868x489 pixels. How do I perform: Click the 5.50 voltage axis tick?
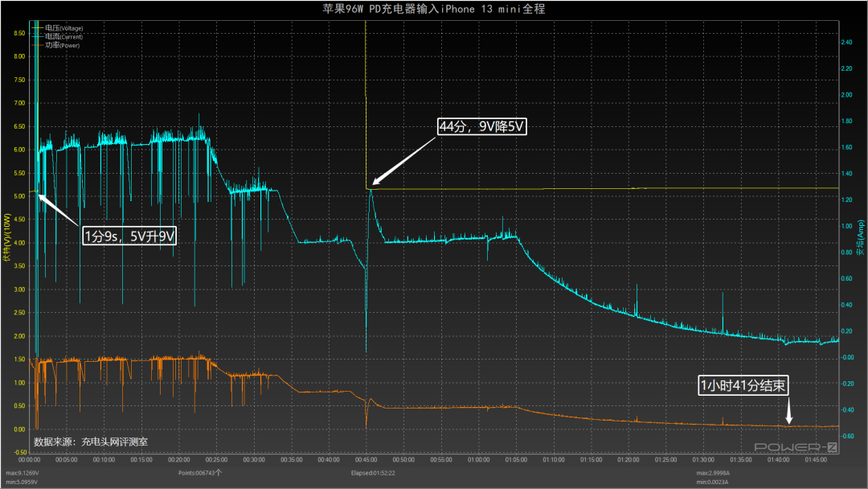pos(19,174)
